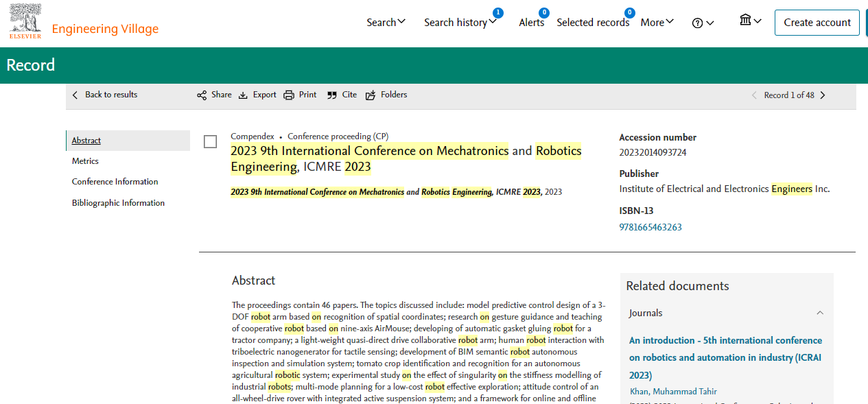Image resolution: width=868 pixels, height=404 pixels.
Task: Jump to the Metrics section
Action: (85, 161)
